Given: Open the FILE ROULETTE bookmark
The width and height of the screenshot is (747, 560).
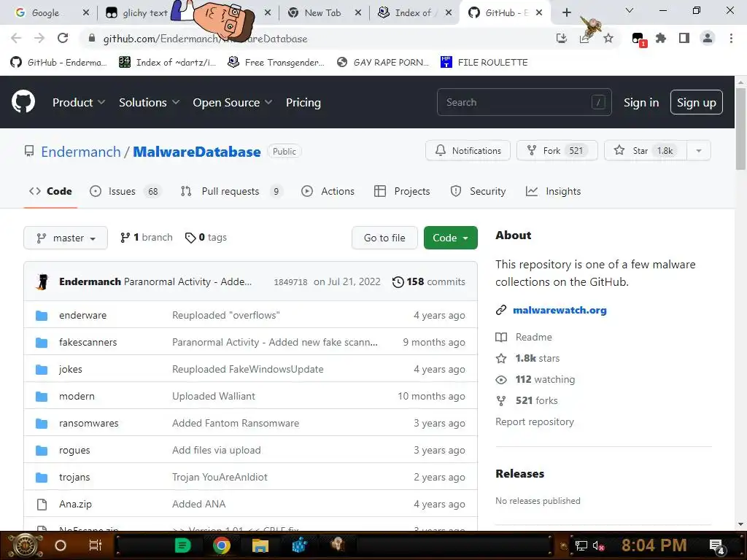Looking at the screenshot, I should [484, 63].
